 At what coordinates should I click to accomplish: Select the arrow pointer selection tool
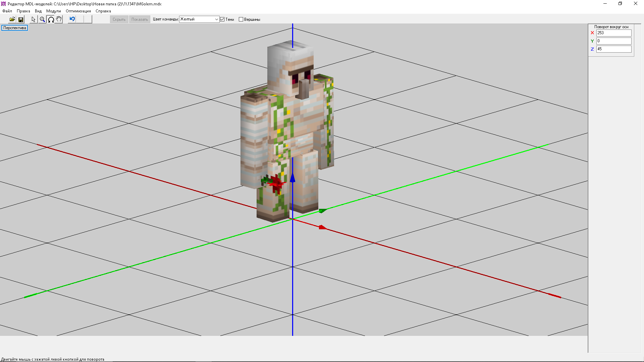34,19
